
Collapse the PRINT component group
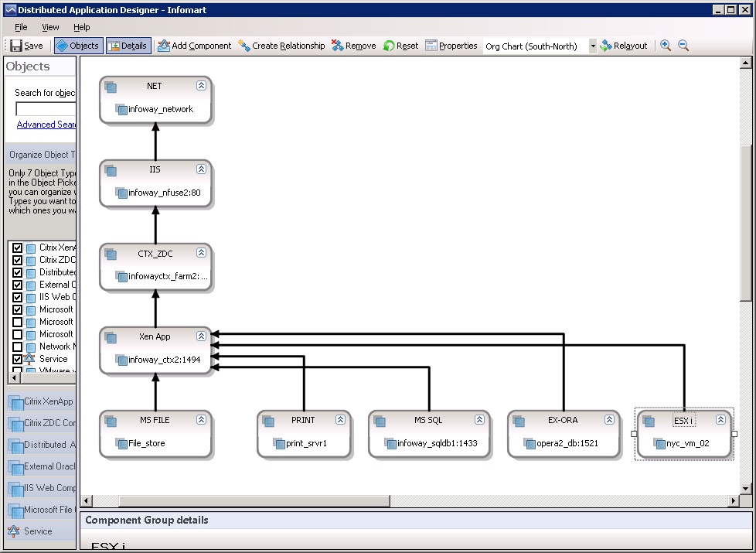pos(340,419)
